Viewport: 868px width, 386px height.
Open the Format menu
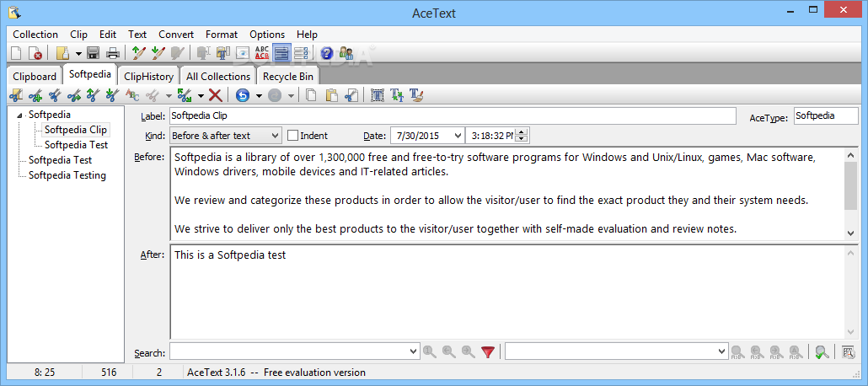point(222,35)
